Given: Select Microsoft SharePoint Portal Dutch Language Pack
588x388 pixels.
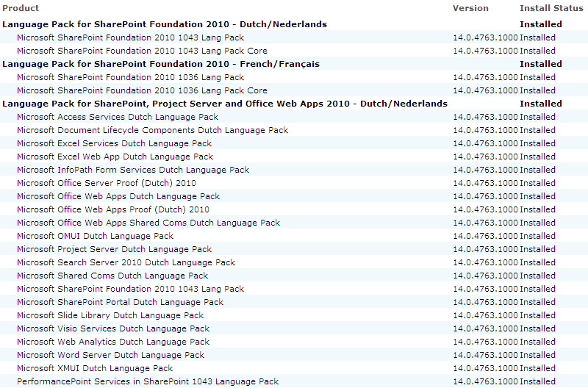Looking at the screenshot, I should [120, 302].
